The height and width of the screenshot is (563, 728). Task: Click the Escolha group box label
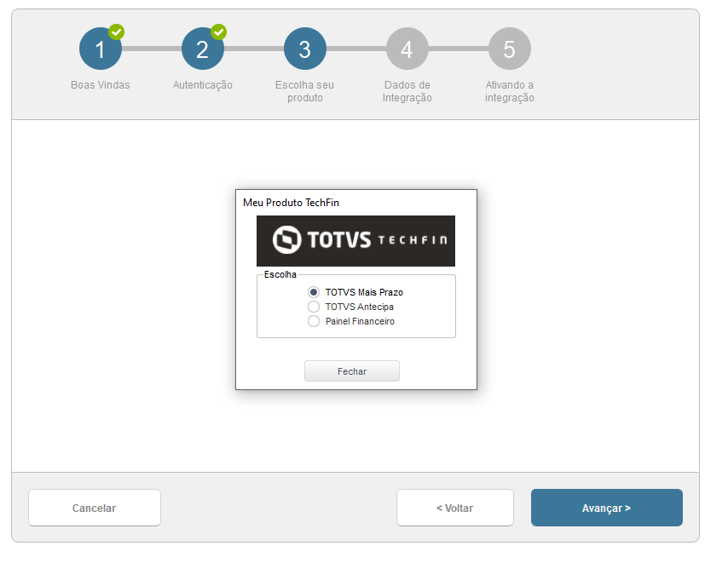[280, 274]
